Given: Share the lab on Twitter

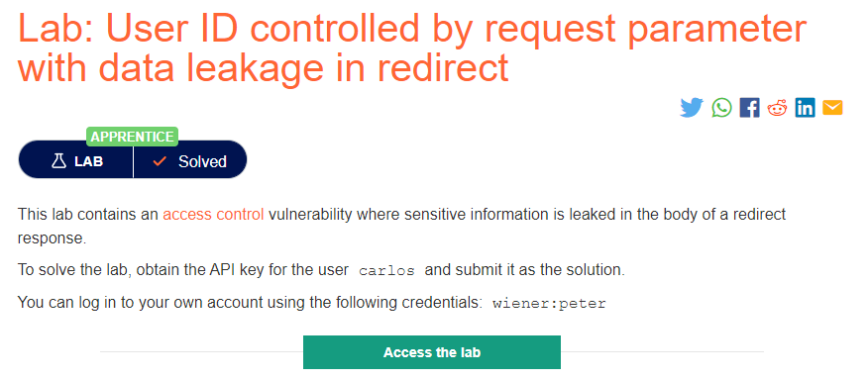Looking at the screenshot, I should pos(692,107).
